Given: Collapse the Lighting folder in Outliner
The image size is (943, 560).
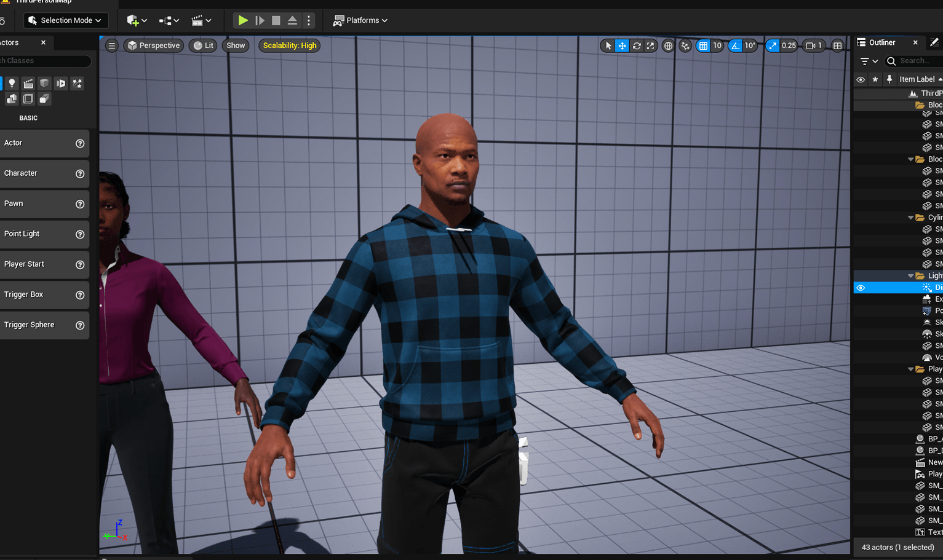Looking at the screenshot, I should coord(911,275).
